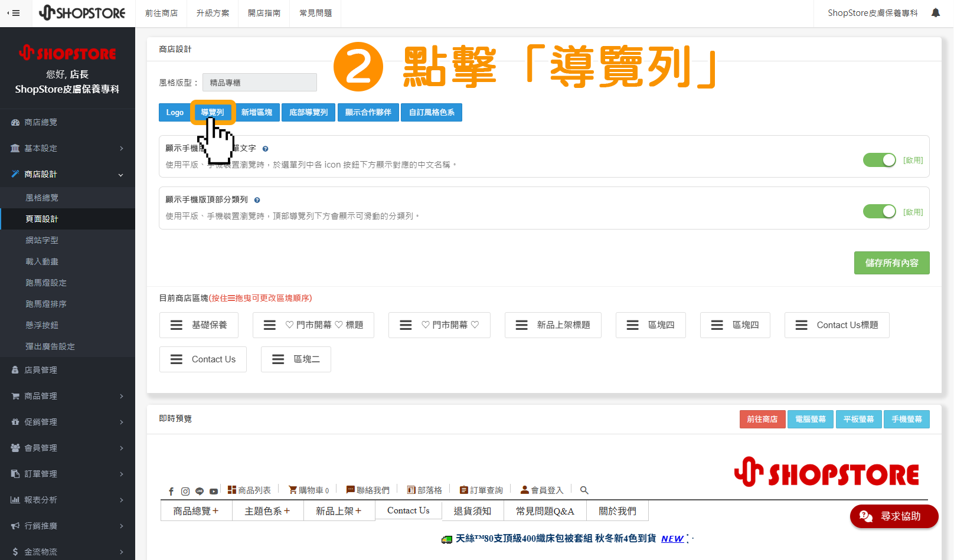Open 開店指南 in the top navigation
Viewport: 954px width, 560px height.
[x=264, y=13]
